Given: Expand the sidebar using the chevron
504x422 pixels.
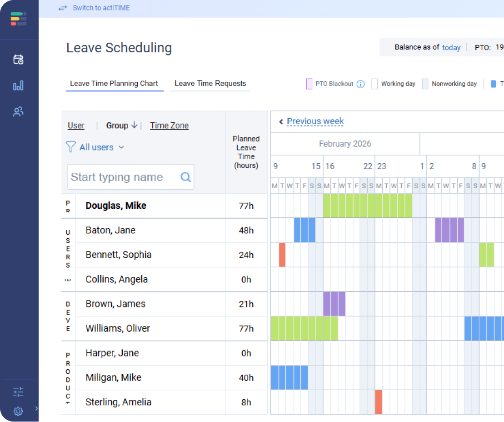Looking at the screenshot, I should coord(36,408).
